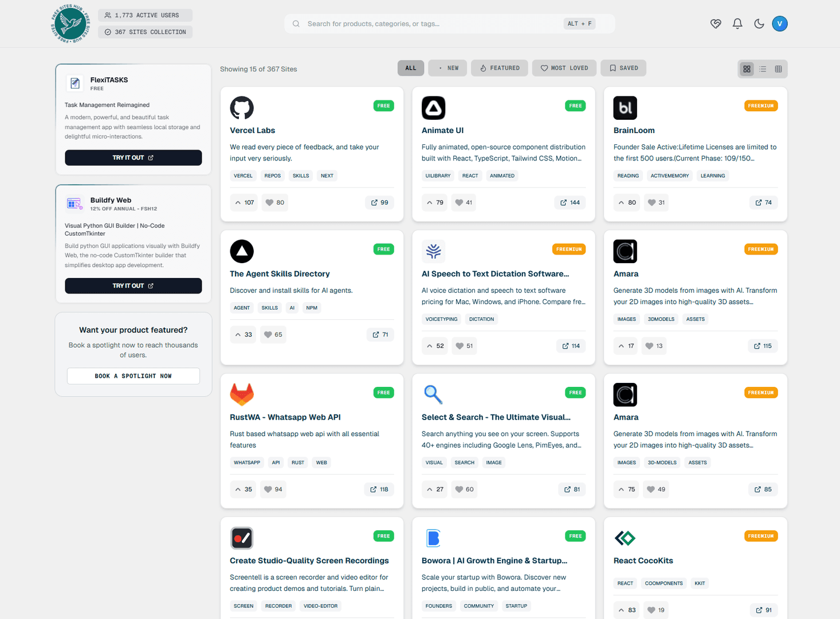Switch to the compact table view layout
Image resolution: width=840 pixels, height=619 pixels.
click(x=778, y=69)
